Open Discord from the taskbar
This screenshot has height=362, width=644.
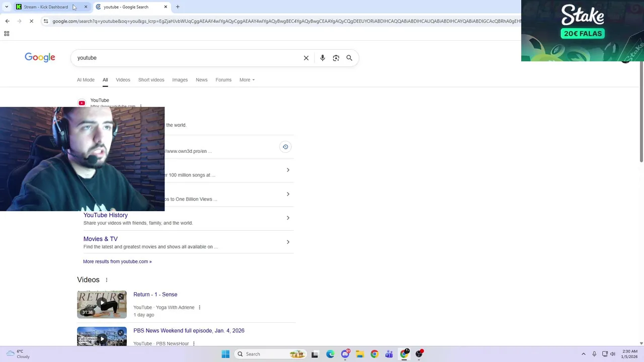345,354
